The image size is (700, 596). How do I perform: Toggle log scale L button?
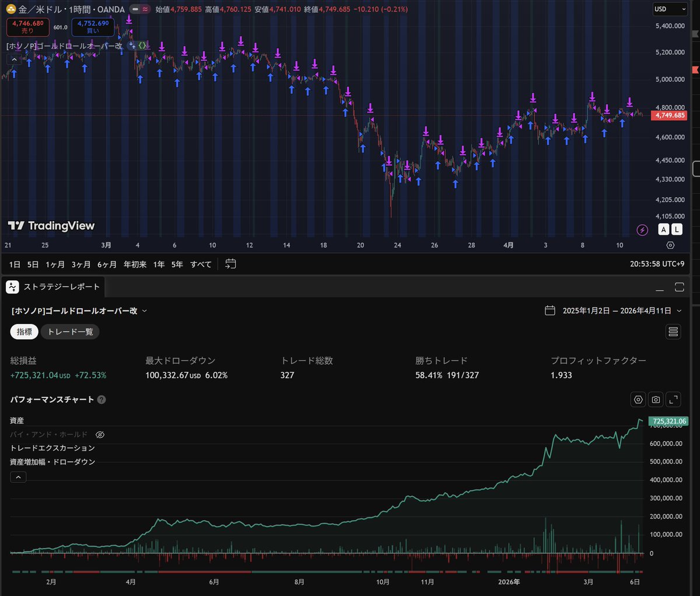point(677,229)
